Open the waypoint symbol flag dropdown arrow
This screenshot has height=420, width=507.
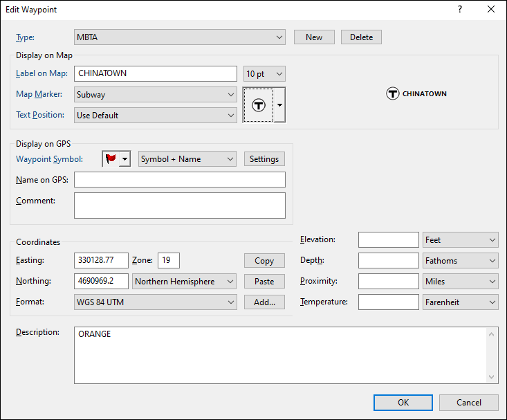tap(125, 159)
